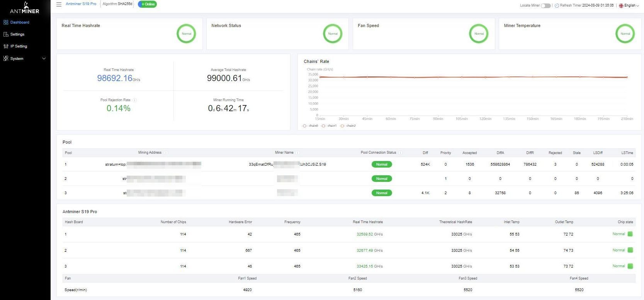
Task: Click the Normal status badge for pool 1
Action: [x=382, y=164]
